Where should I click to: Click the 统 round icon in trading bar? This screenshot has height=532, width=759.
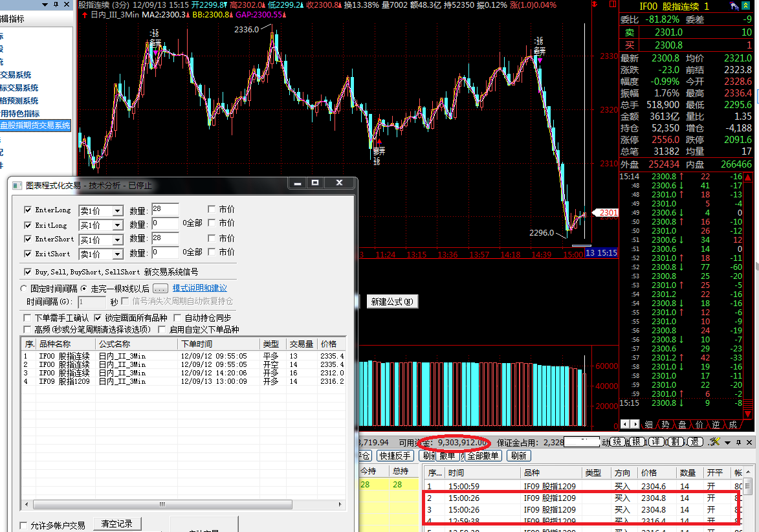(x=617, y=441)
